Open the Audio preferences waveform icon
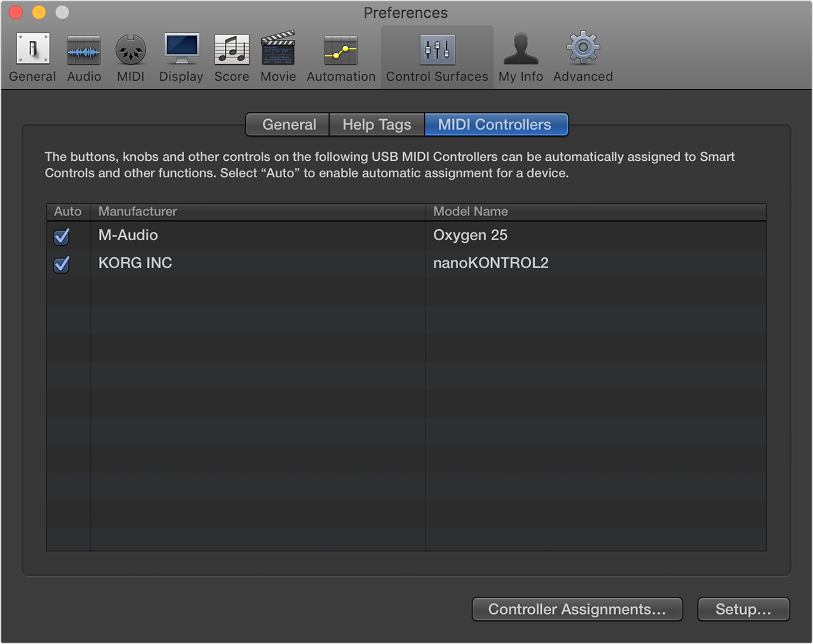 click(84, 50)
